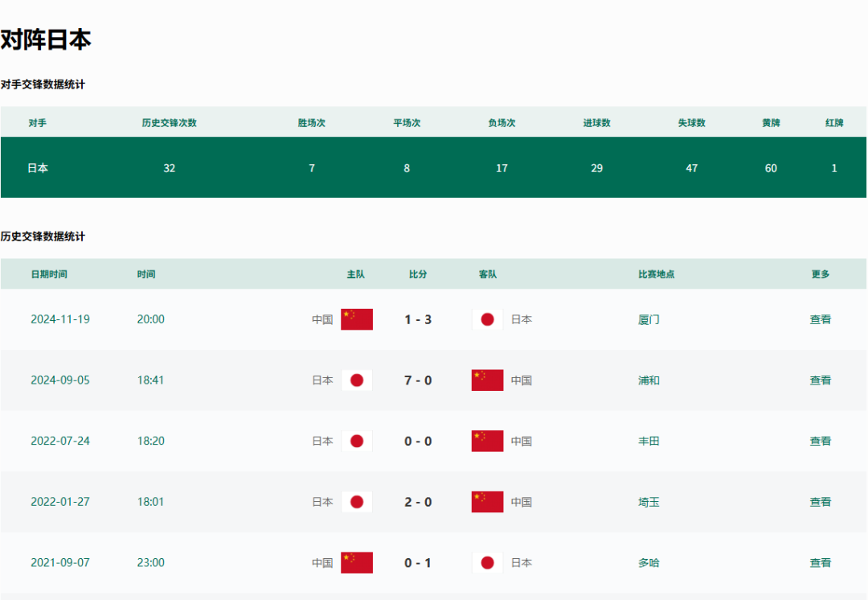
Task: Open 查看 link for the 埼玉 match
Action: (820, 502)
